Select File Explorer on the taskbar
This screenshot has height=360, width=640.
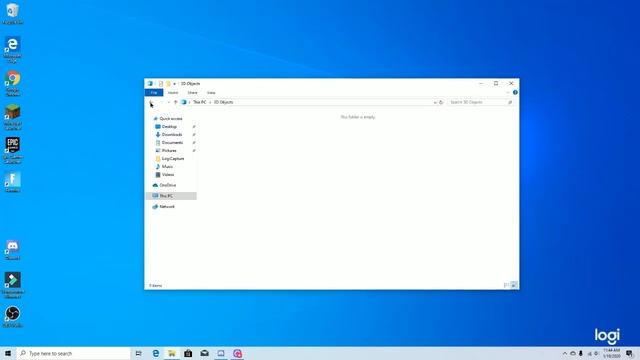point(172,353)
